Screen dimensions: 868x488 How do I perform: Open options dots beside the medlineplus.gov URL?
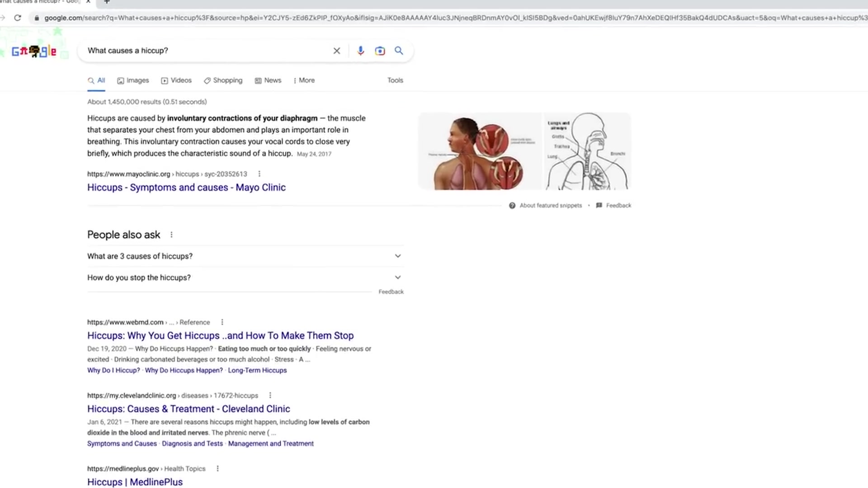[217, 469]
